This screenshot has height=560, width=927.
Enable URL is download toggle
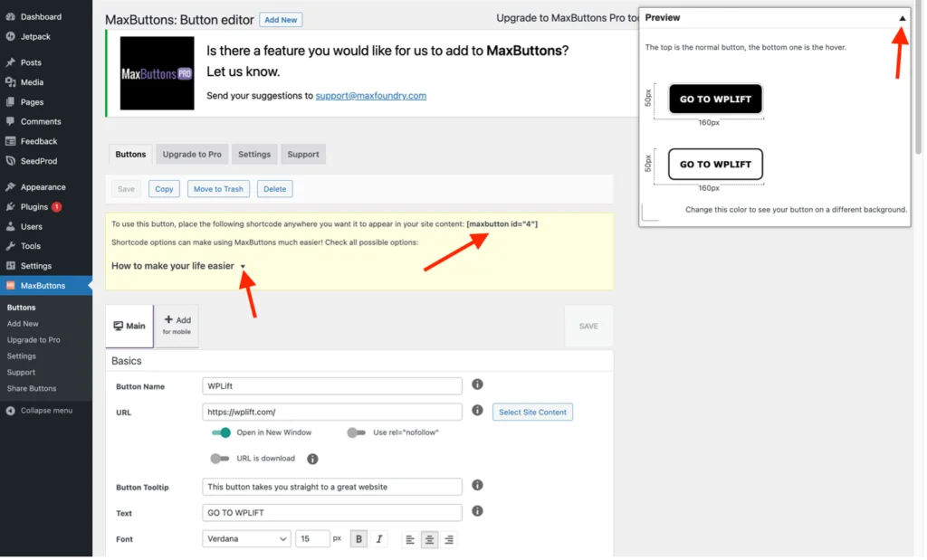tap(219, 459)
